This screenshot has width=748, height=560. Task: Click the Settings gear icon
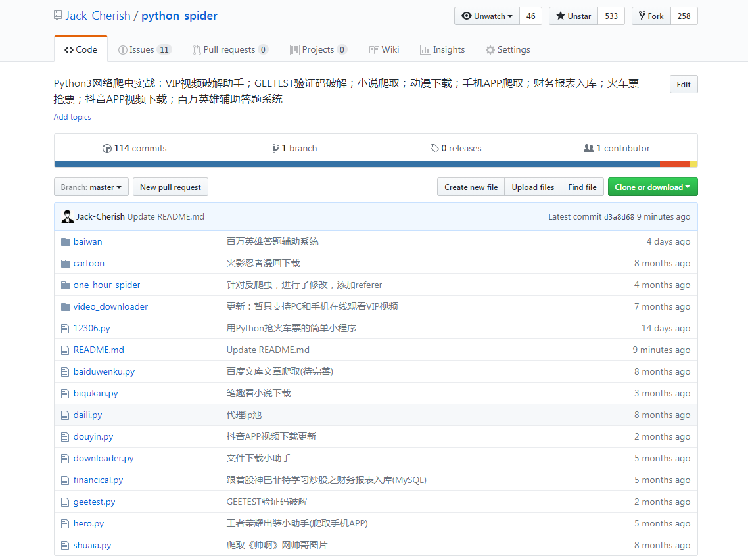pyautogui.click(x=490, y=49)
